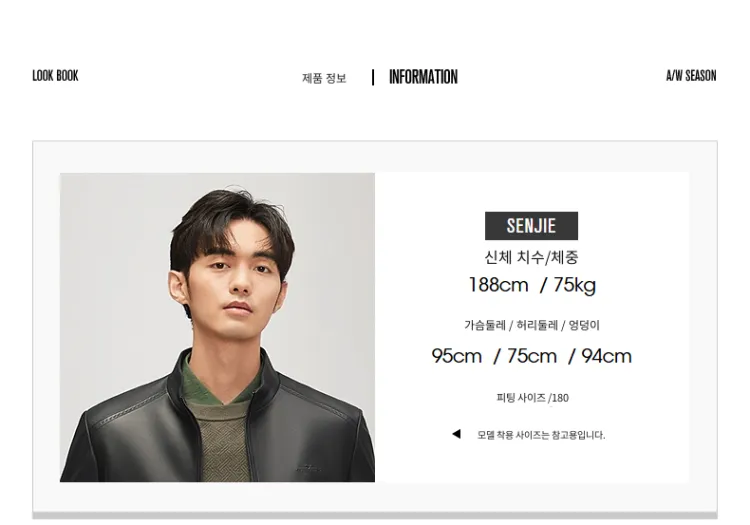Click the small logo on the leather jacket
Viewport: 750px width, 525px height.
coord(308,468)
